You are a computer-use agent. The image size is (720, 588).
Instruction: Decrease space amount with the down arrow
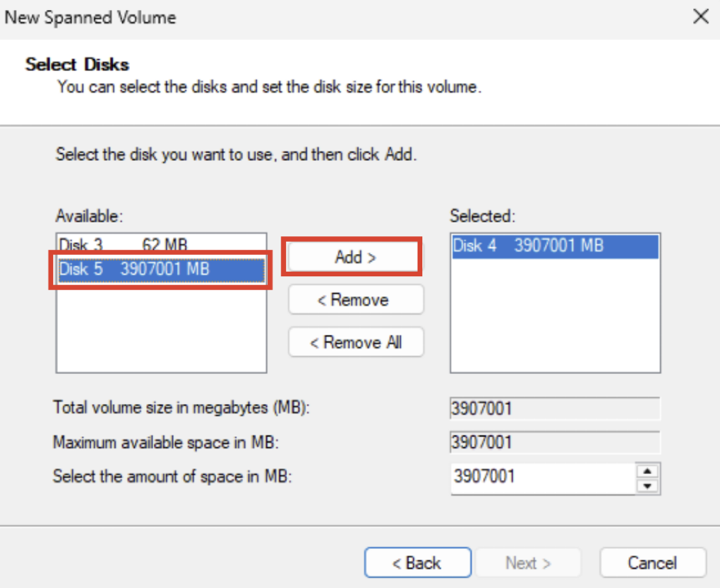click(648, 486)
